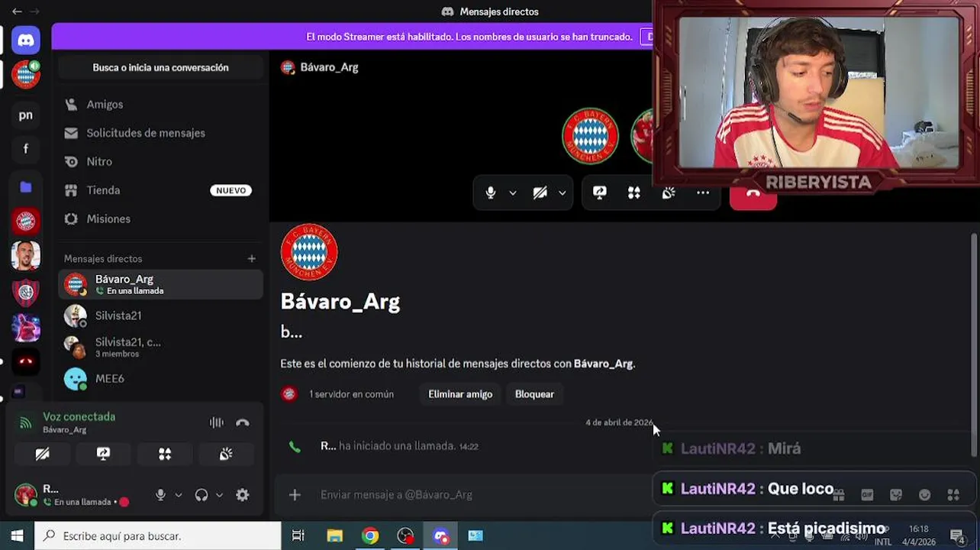The width and height of the screenshot is (980, 550).
Task: Toggle camera in call controls bar
Action: (540, 193)
